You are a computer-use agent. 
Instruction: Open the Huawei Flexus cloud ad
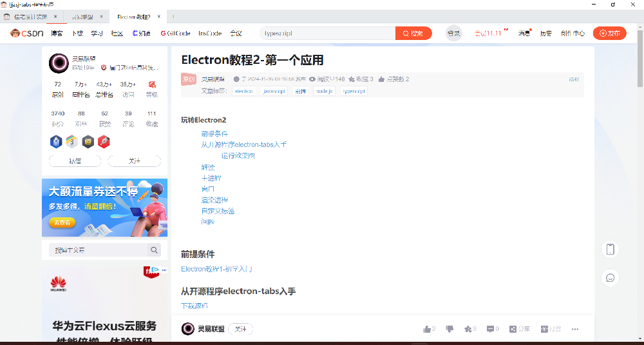pyautogui.click(x=105, y=304)
